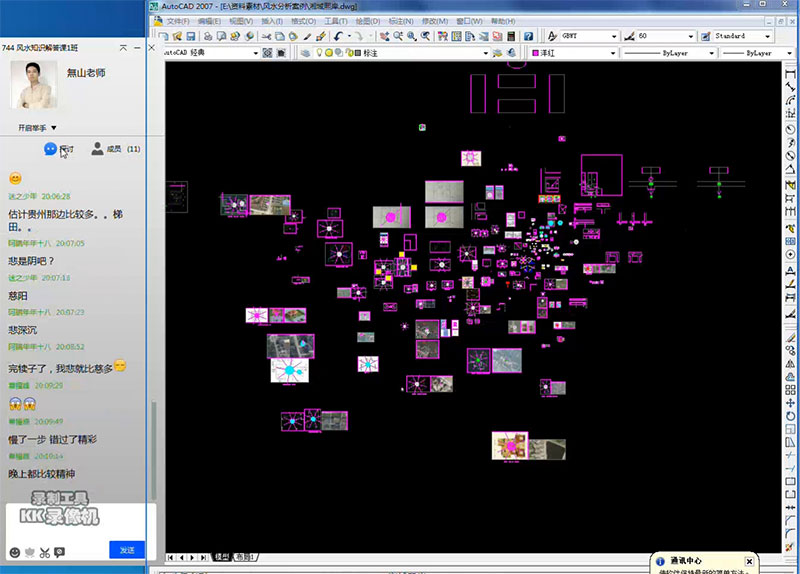Open the 窗口(W) menu

(469, 21)
